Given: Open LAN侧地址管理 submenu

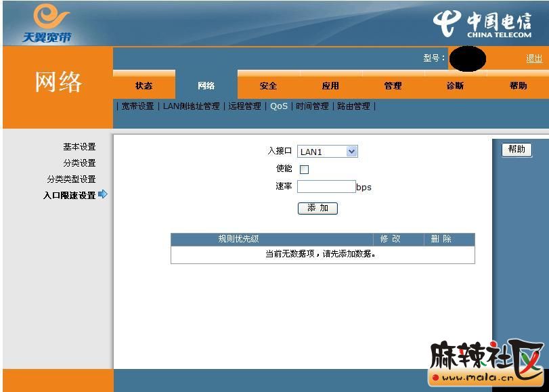Looking at the screenshot, I should point(191,106).
